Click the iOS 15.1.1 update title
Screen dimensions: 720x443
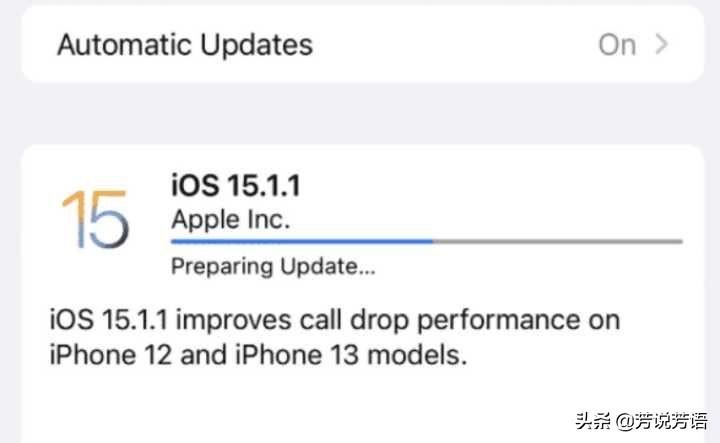[236, 185]
